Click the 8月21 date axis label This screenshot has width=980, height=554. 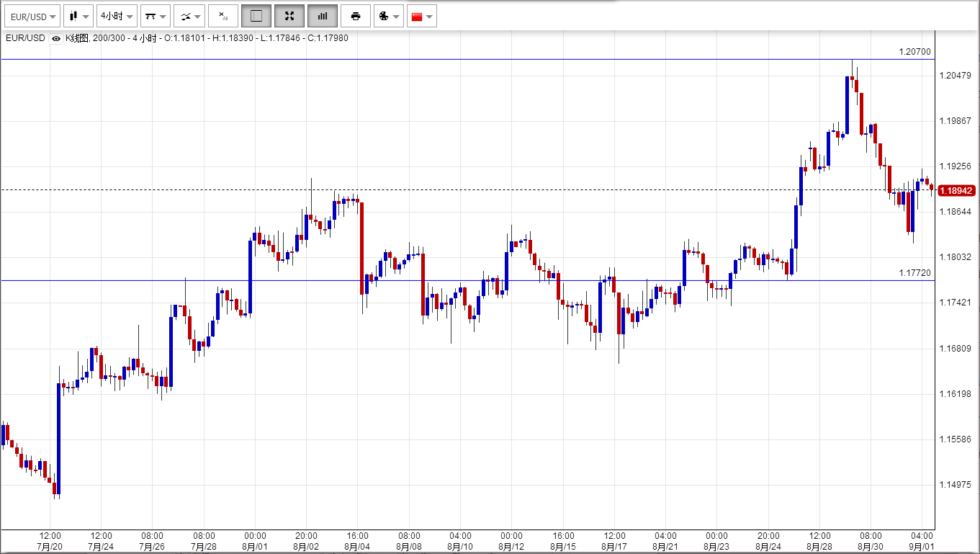click(665, 547)
